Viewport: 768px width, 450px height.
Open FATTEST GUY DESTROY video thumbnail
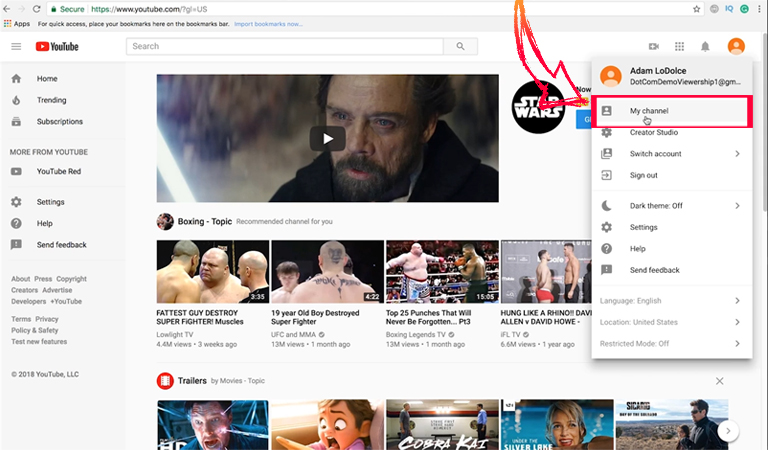click(x=213, y=272)
